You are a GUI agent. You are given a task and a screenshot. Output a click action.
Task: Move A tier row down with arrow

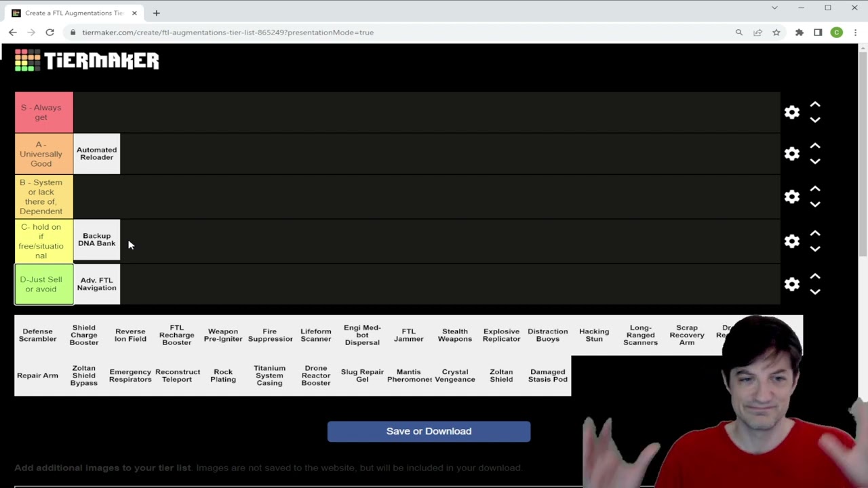(x=815, y=161)
